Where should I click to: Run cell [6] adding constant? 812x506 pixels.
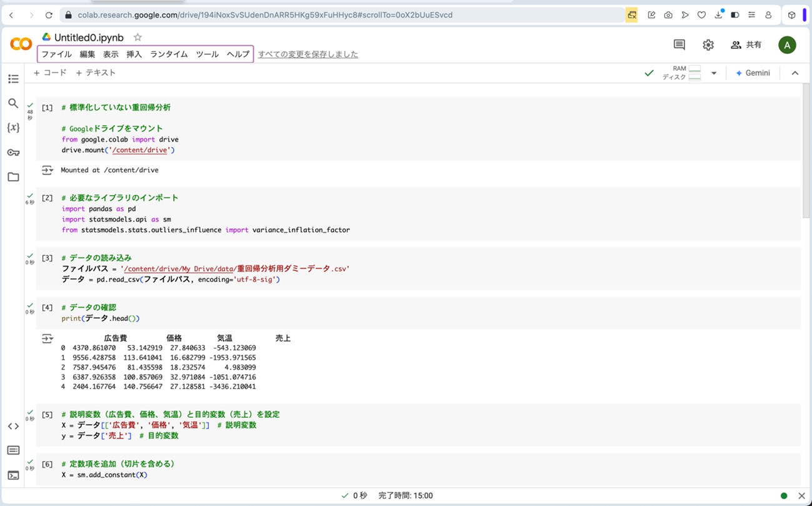tap(47, 463)
